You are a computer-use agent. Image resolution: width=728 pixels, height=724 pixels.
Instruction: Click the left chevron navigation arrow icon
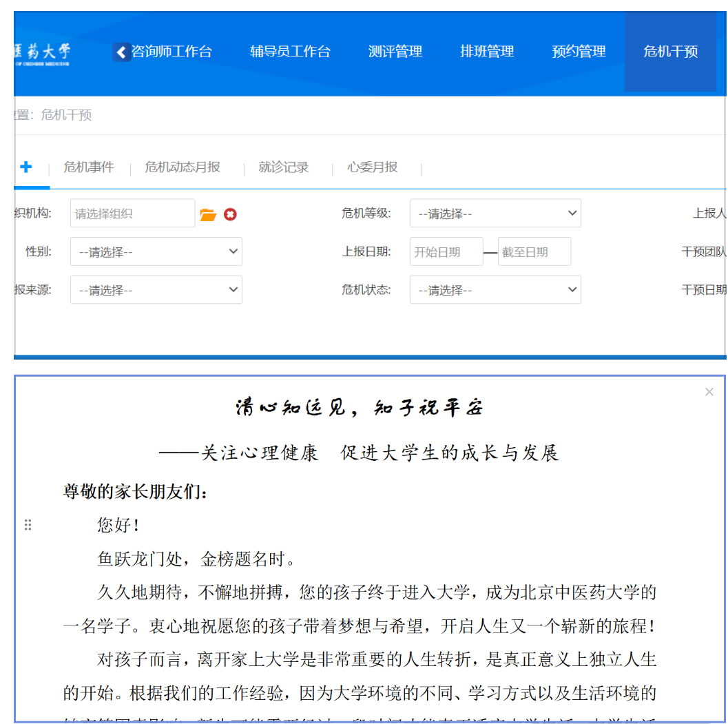tap(122, 52)
